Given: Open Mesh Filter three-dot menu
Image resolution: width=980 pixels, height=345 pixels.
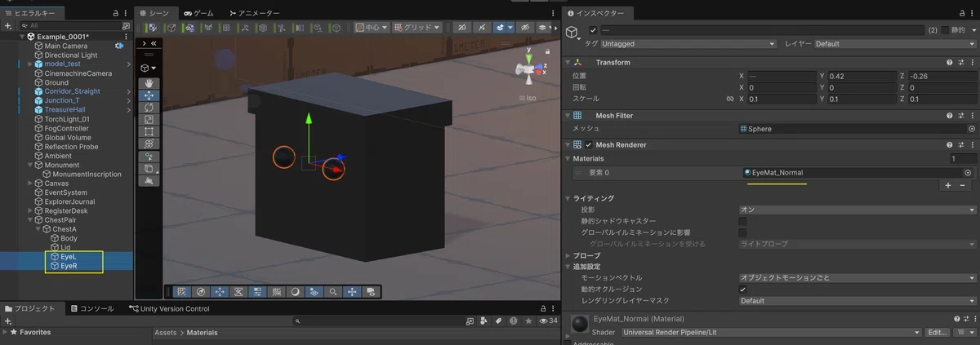Looking at the screenshot, I should coord(972,116).
